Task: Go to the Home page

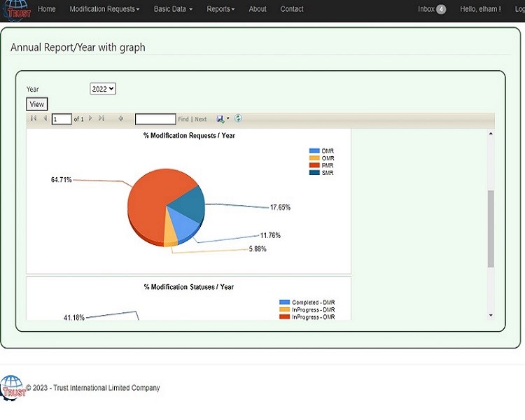Action: click(x=47, y=9)
